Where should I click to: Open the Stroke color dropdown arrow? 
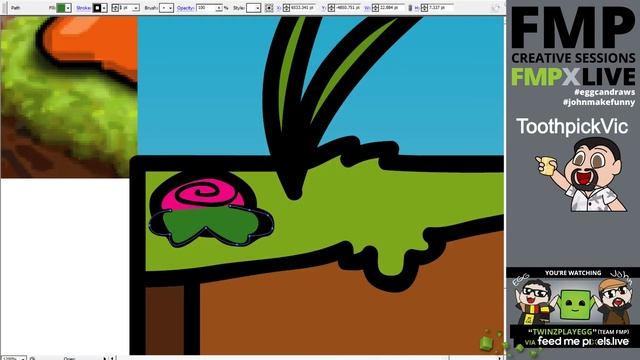pyautogui.click(x=104, y=8)
